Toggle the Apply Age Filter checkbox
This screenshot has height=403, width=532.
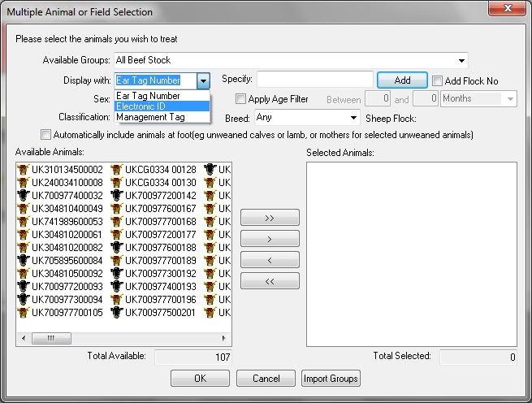(x=240, y=99)
